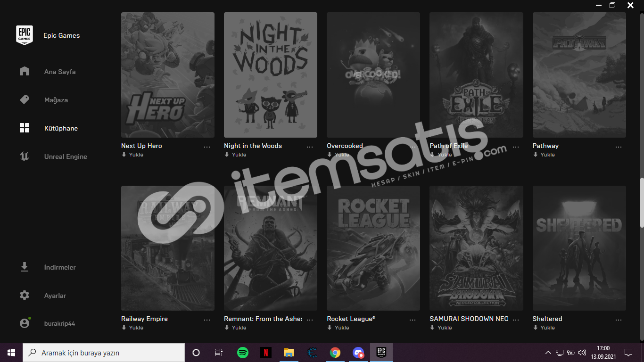Open options menu for Rocket League
Screen dimensions: 644x362
point(413,320)
